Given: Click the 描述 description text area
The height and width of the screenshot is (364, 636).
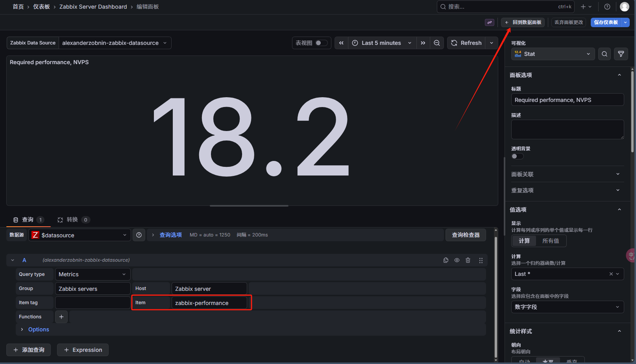Looking at the screenshot, I should coord(568,129).
